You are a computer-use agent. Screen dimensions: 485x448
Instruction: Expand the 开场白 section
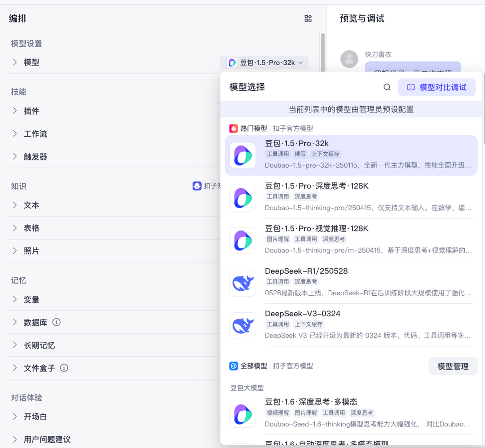point(15,417)
